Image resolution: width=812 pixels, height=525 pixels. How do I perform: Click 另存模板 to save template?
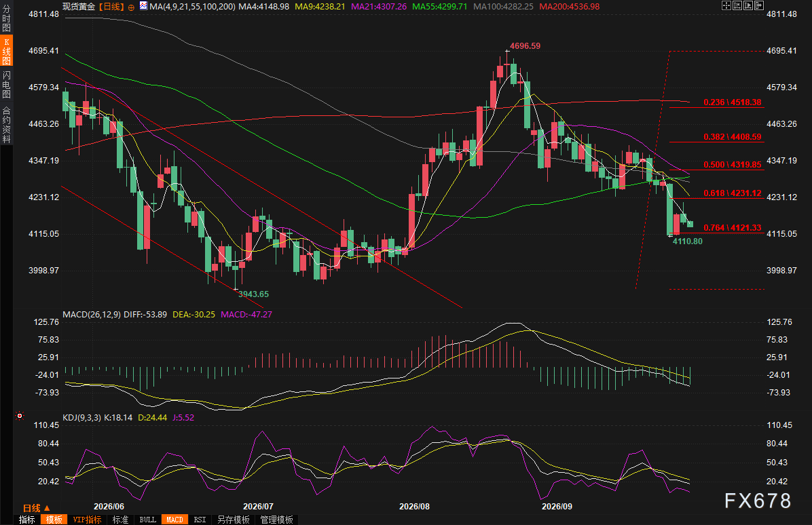234,520
